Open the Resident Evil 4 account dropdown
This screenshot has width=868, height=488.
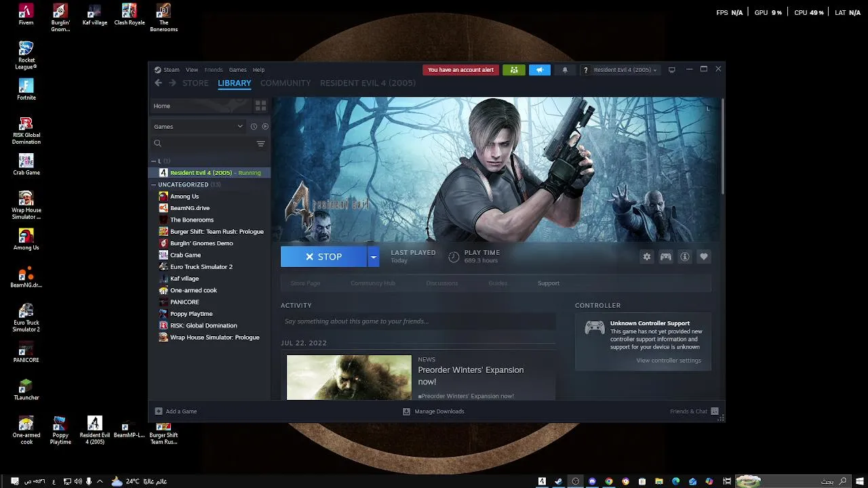click(x=625, y=70)
